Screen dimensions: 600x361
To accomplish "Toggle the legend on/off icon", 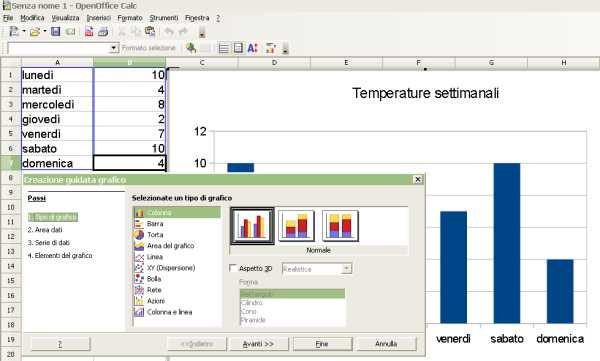I will tap(238, 48).
